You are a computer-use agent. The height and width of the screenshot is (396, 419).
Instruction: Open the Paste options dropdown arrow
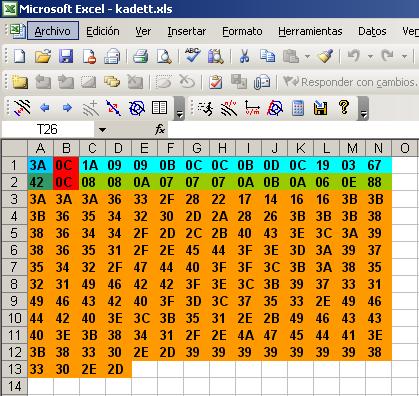click(x=307, y=56)
